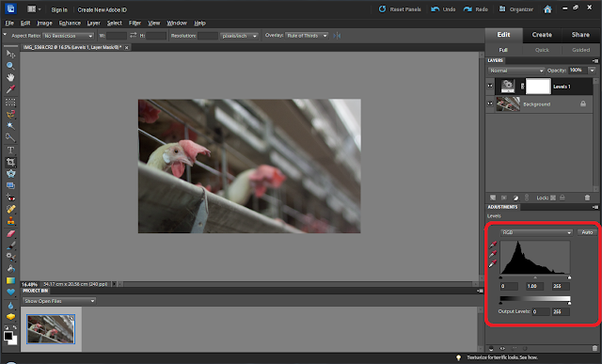Hide the Background layer
This screenshot has width=602, height=364.
tap(490, 103)
